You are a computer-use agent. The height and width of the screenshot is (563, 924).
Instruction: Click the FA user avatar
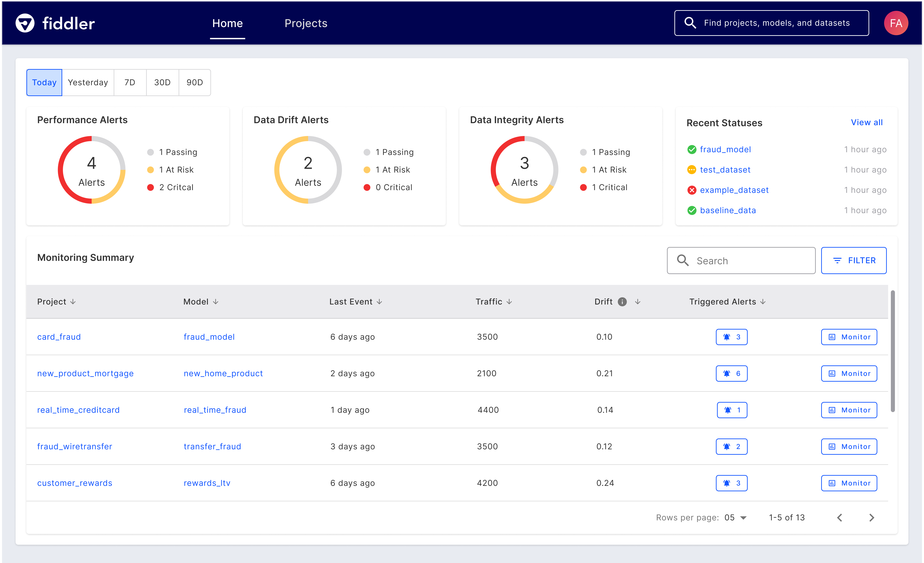coord(896,23)
